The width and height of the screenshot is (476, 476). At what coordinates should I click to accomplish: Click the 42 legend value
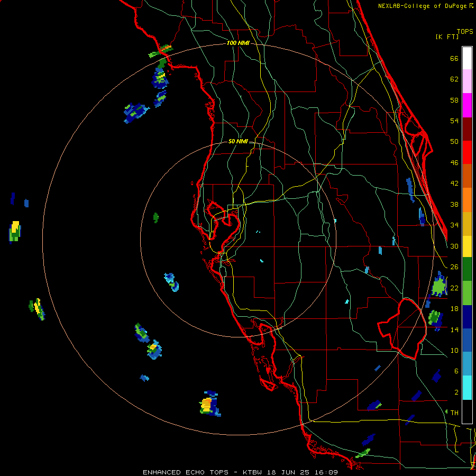click(454, 184)
